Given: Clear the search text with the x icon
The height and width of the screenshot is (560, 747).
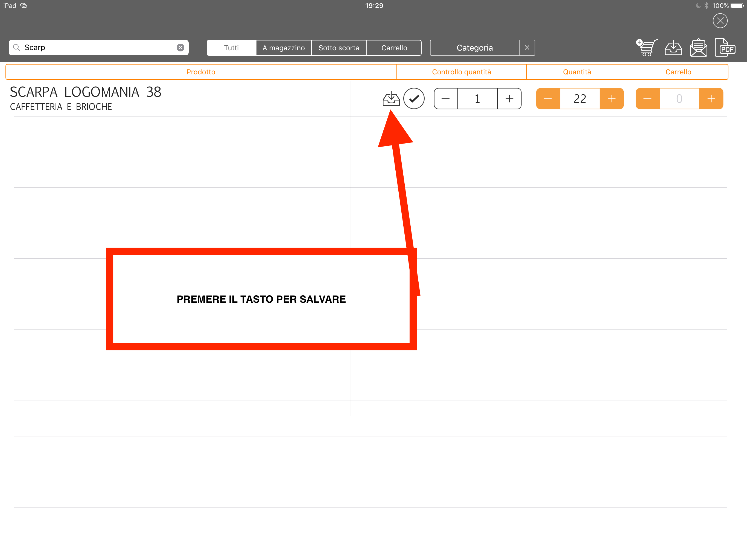Looking at the screenshot, I should tap(180, 48).
